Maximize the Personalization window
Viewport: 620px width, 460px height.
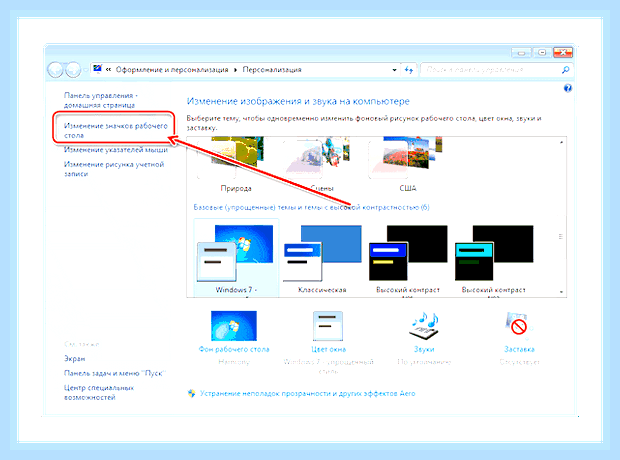542,53
